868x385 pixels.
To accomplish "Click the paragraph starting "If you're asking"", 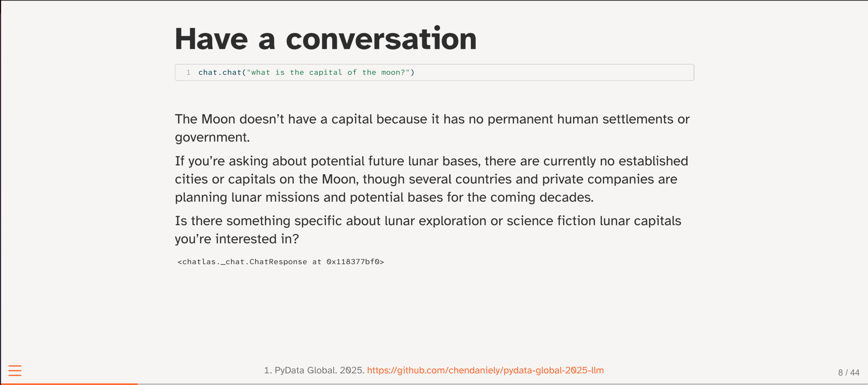I will point(431,161).
